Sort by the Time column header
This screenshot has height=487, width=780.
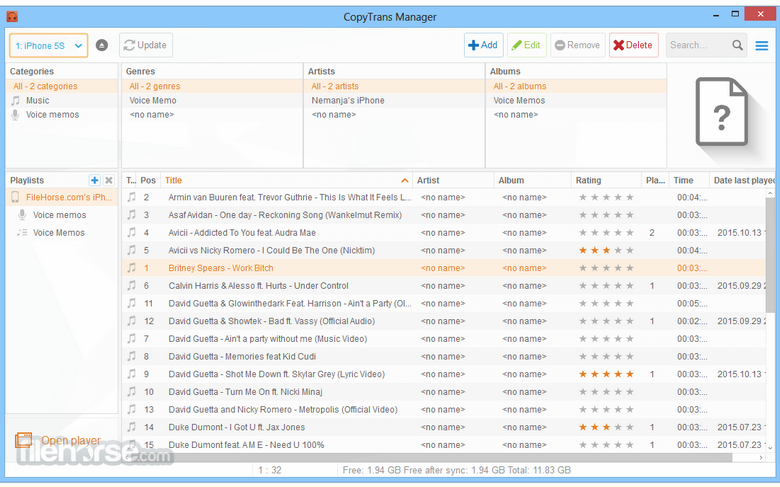pos(688,180)
